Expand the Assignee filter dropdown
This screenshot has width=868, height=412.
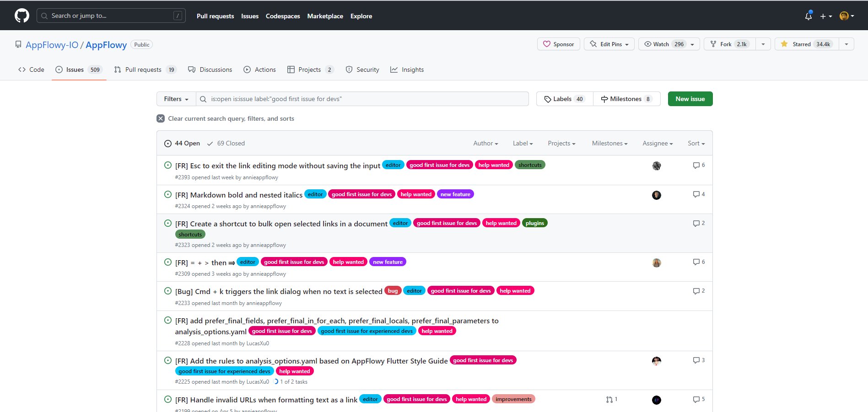point(658,143)
